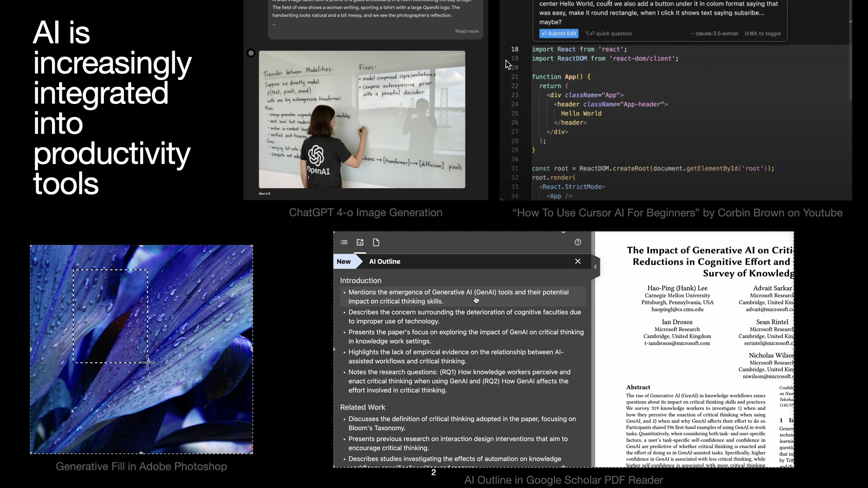This screenshot has height=488, width=868.
Task: Click inside the Photoshop marquee selection
Action: pos(110,316)
